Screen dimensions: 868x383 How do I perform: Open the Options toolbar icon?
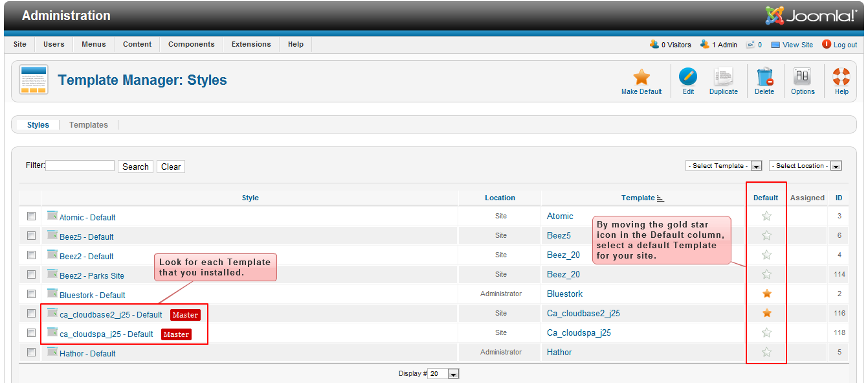click(x=803, y=77)
